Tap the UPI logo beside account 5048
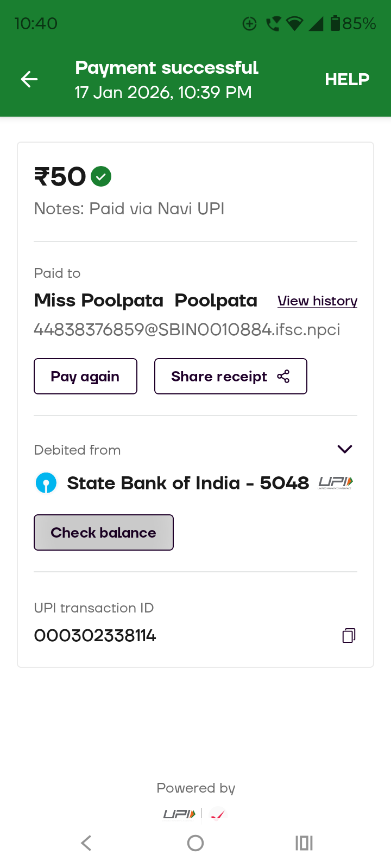The height and width of the screenshot is (868, 391). tap(335, 482)
